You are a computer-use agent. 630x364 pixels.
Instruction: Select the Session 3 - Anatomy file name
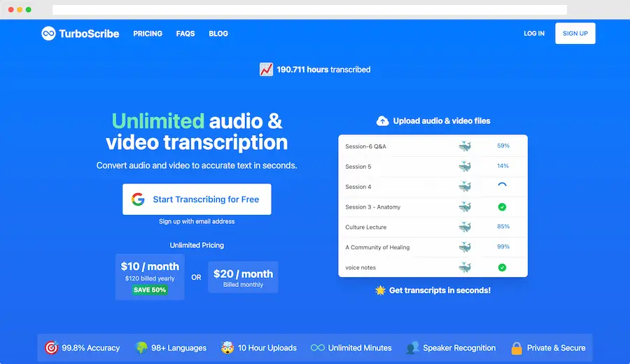point(373,207)
